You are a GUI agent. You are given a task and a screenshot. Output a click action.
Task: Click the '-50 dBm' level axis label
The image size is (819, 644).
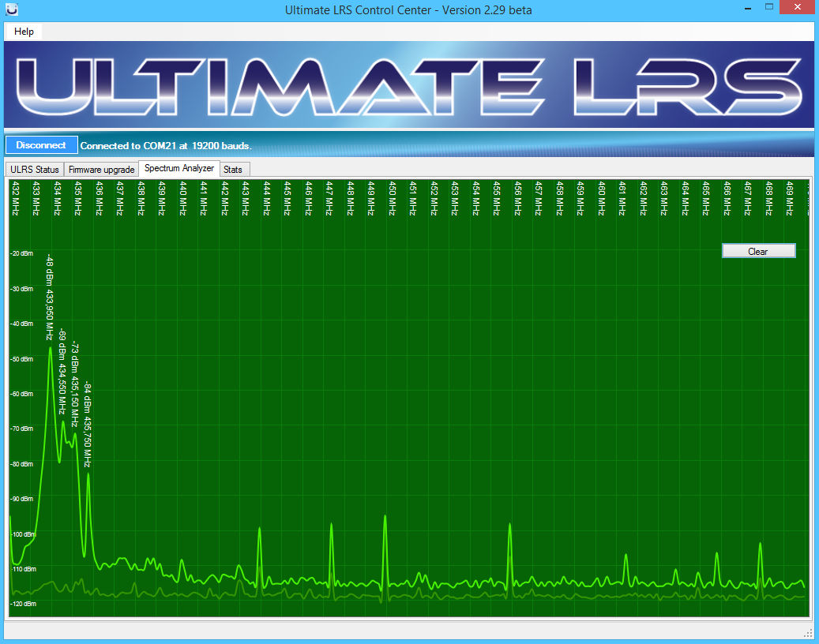pyautogui.click(x=22, y=359)
